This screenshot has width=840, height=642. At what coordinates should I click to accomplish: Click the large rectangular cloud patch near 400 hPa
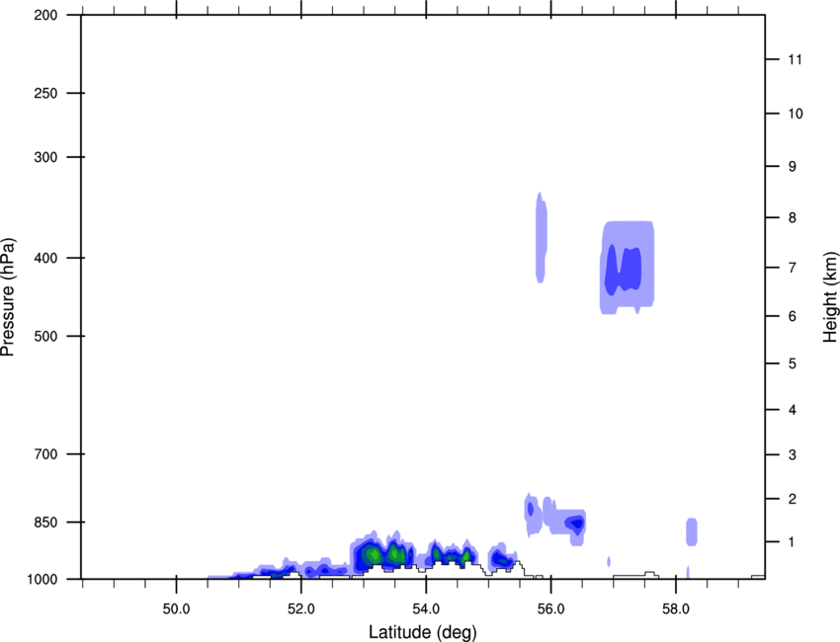628,268
